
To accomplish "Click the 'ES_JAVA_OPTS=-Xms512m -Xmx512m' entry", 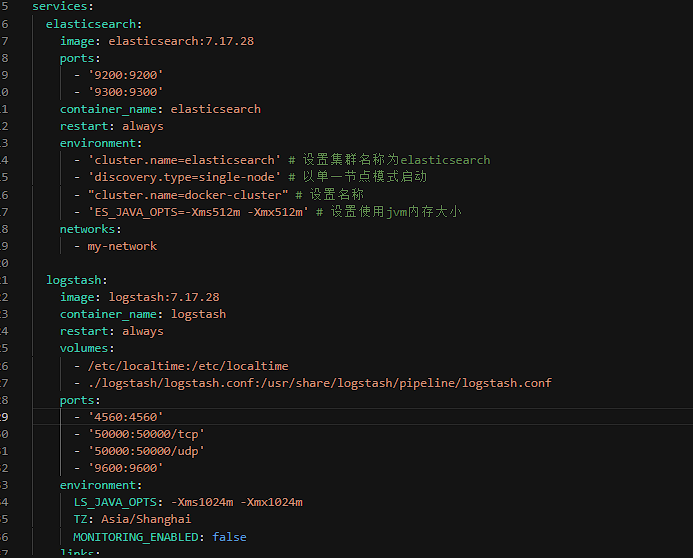I will click(x=198, y=212).
